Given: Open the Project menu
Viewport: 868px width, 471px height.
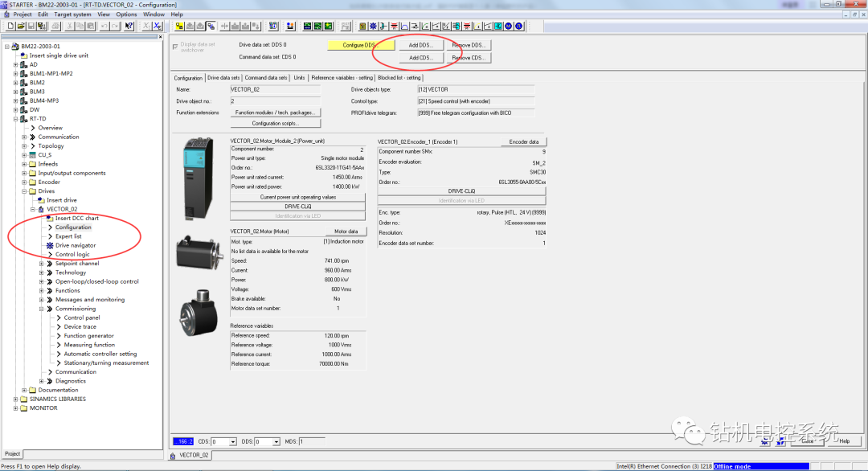Looking at the screenshot, I should [x=23, y=14].
